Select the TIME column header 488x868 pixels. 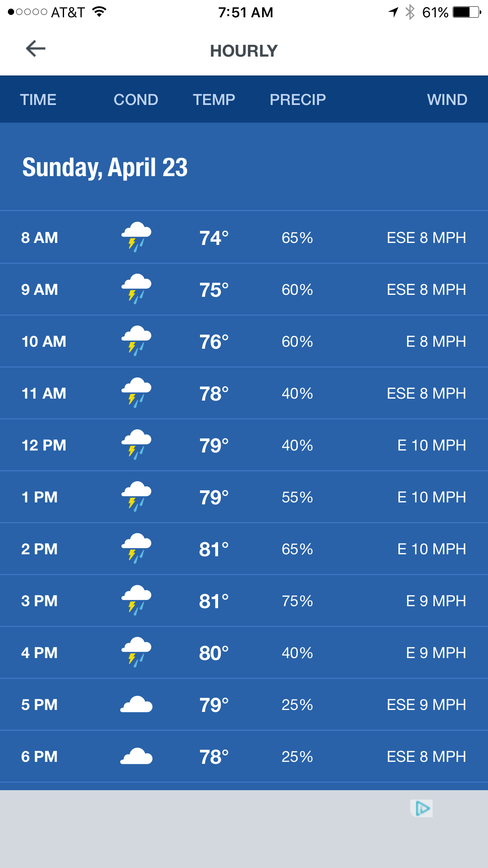[38, 99]
